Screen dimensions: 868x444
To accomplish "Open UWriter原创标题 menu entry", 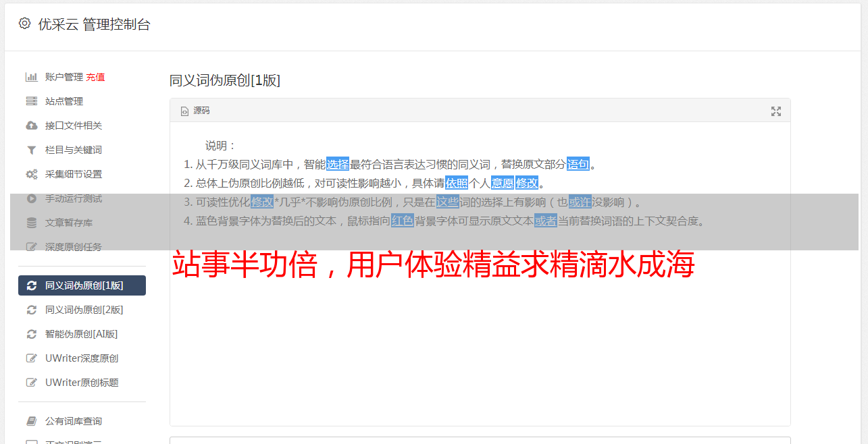I will [x=82, y=383].
